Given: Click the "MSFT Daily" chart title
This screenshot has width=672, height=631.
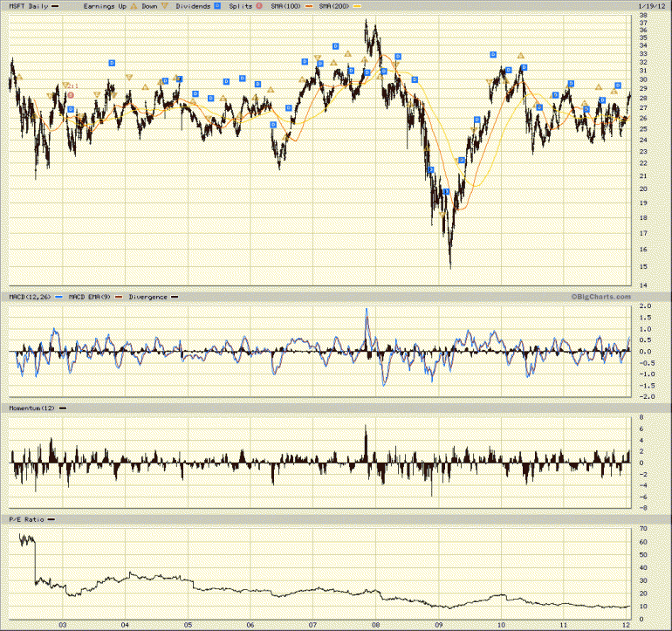Looking at the screenshot, I should click(x=29, y=6).
